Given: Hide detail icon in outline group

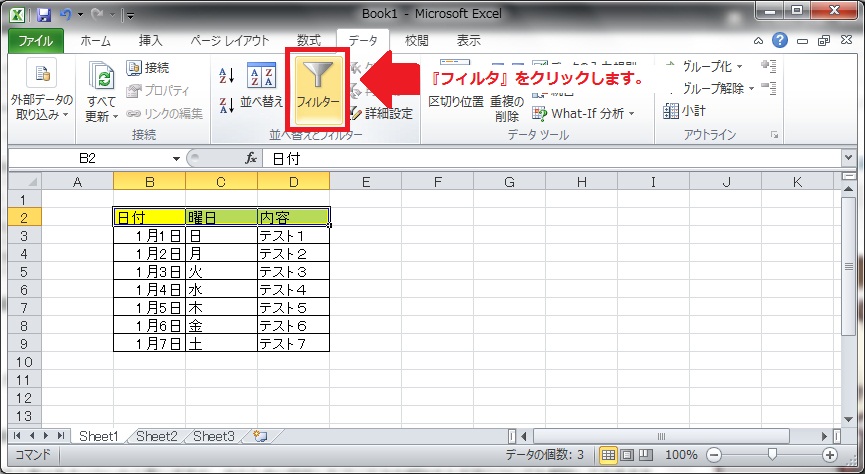Looking at the screenshot, I should coord(768,87).
